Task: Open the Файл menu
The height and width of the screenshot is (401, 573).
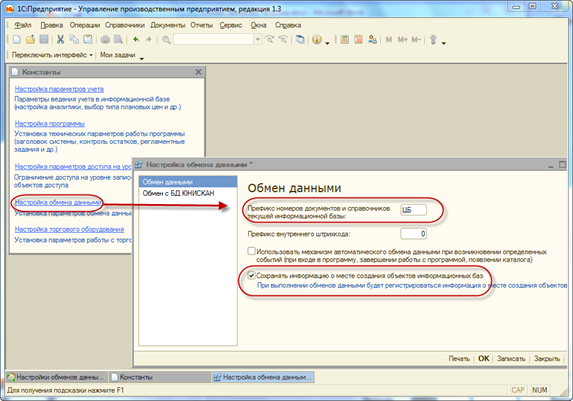Action: tap(23, 25)
